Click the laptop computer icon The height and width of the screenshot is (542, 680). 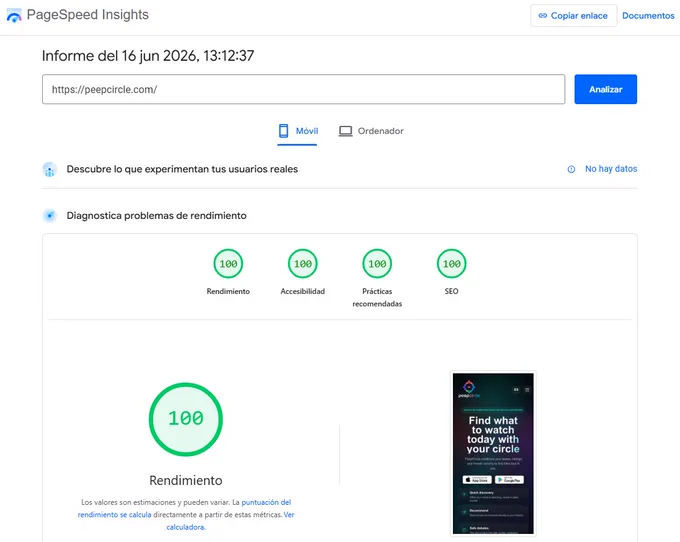tap(346, 131)
